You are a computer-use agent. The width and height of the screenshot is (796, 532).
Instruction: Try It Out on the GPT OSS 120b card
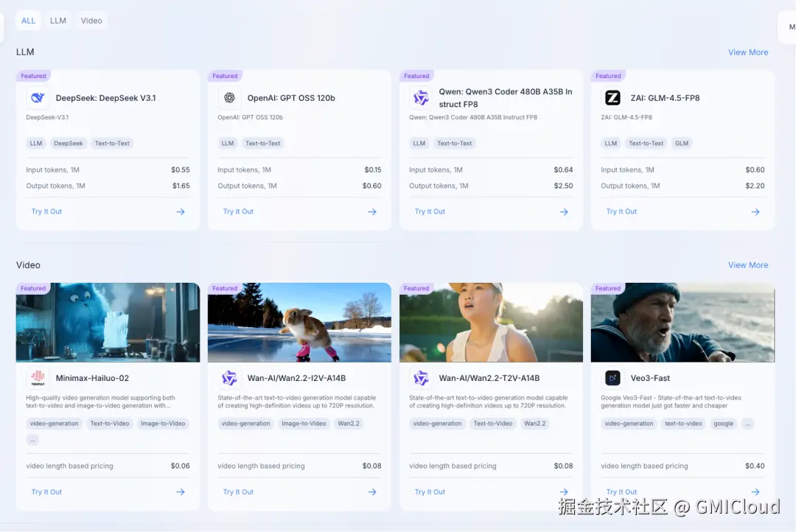tap(238, 211)
